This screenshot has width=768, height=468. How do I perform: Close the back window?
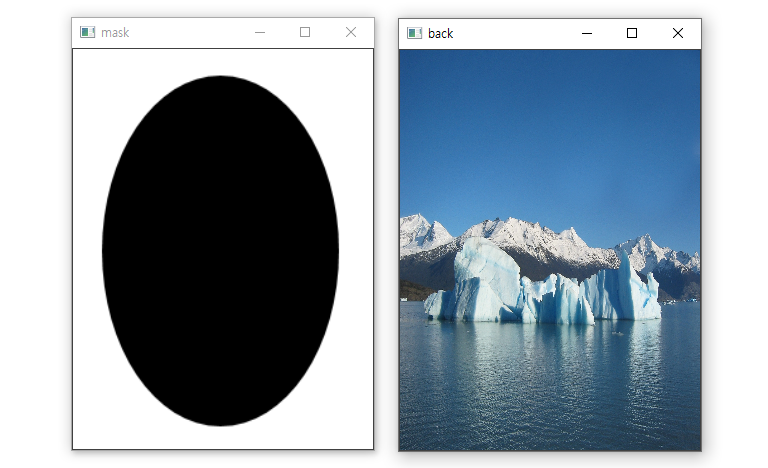(x=678, y=33)
